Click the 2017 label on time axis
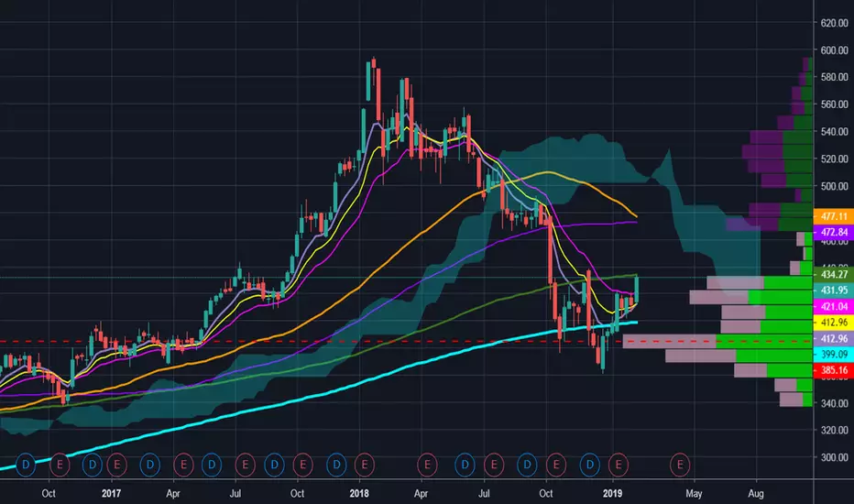Image resolution: width=854 pixels, height=504 pixels. (x=111, y=493)
